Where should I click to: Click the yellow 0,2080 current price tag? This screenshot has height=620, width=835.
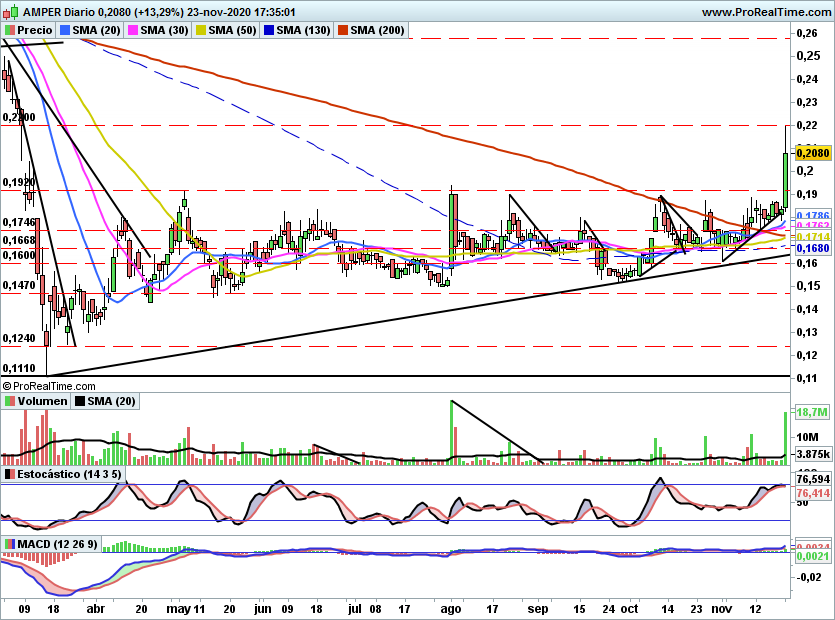pyautogui.click(x=810, y=153)
